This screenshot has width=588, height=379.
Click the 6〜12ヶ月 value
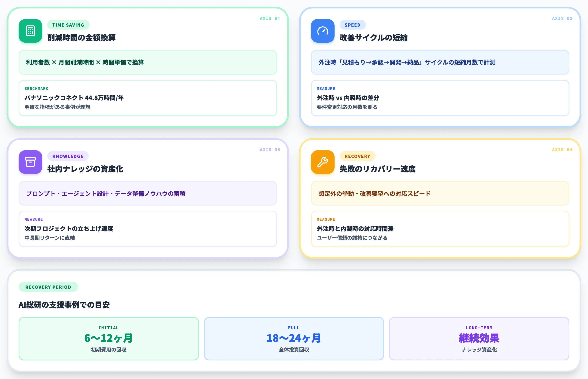(109, 338)
